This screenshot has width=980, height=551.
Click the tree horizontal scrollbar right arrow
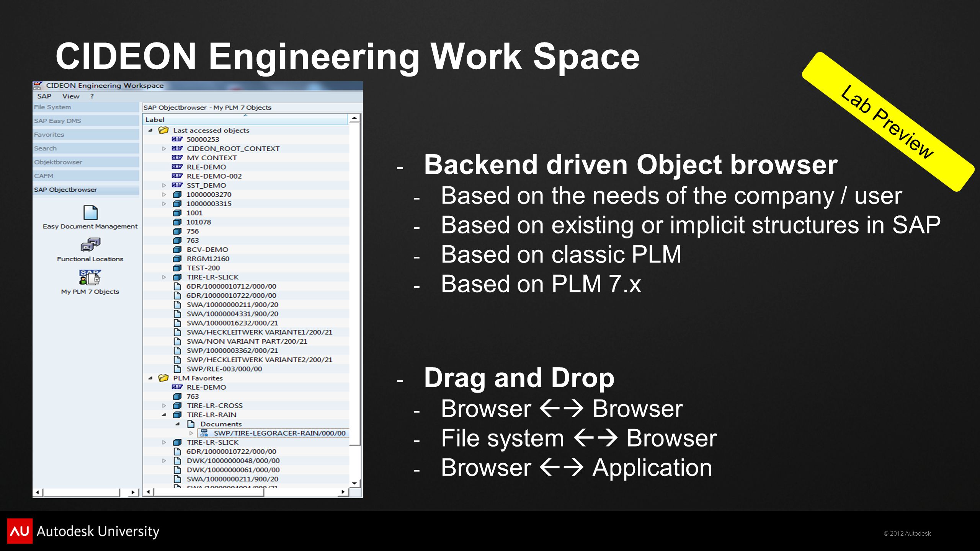point(343,492)
